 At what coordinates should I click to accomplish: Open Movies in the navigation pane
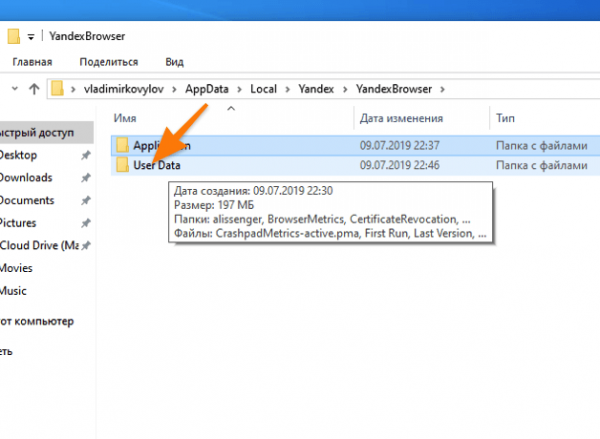[x=16, y=268]
